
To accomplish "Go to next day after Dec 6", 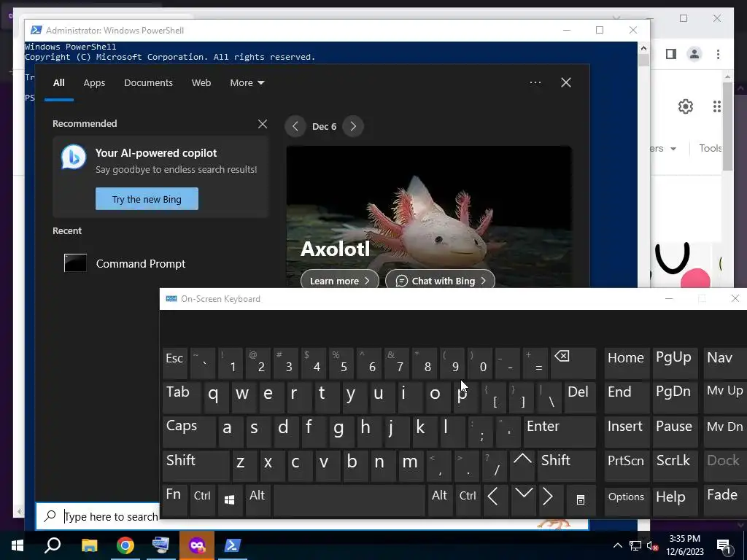I will click(353, 127).
